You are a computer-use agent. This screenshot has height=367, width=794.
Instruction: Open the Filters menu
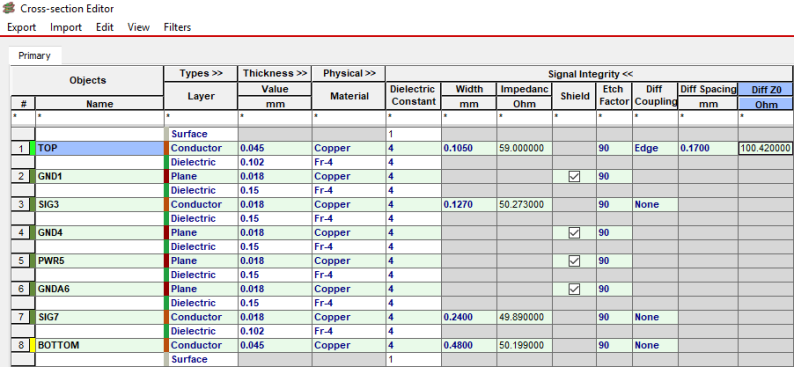coord(177,27)
